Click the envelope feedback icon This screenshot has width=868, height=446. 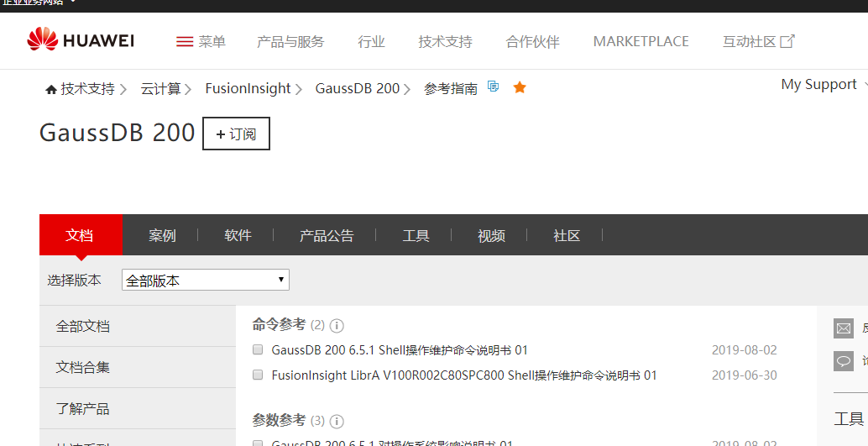pyautogui.click(x=844, y=328)
